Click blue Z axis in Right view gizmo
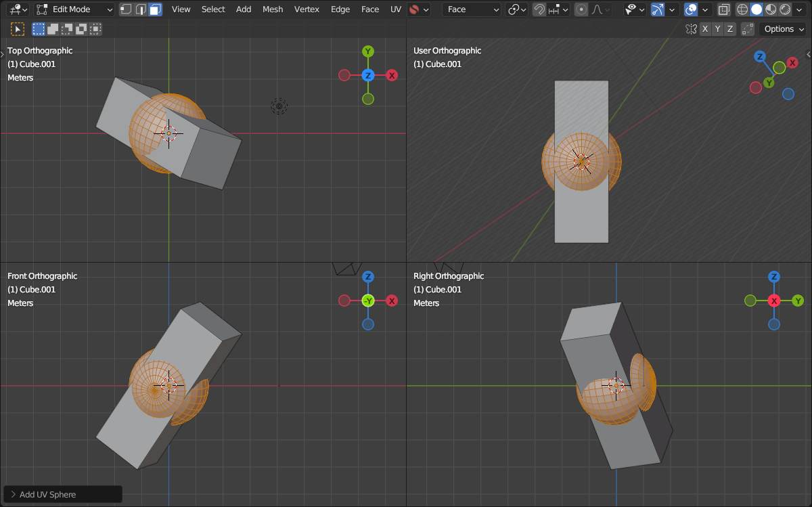Viewport: 812px width, 507px height. pos(773,277)
